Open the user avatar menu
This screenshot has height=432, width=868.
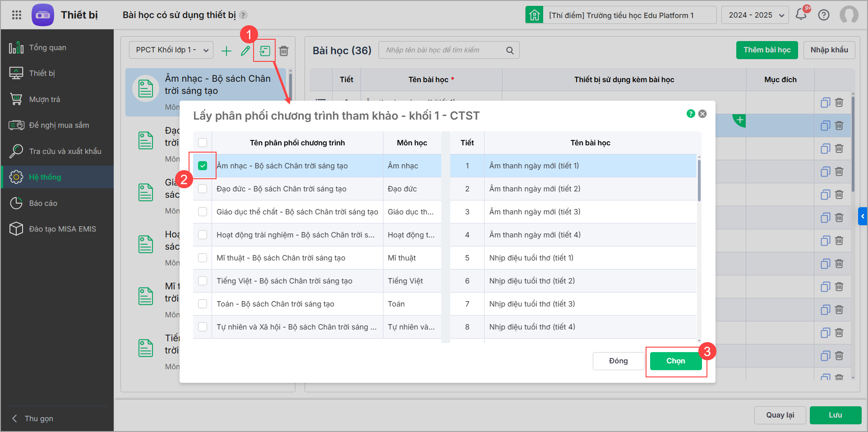pyautogui.click(x=849, y=15)
